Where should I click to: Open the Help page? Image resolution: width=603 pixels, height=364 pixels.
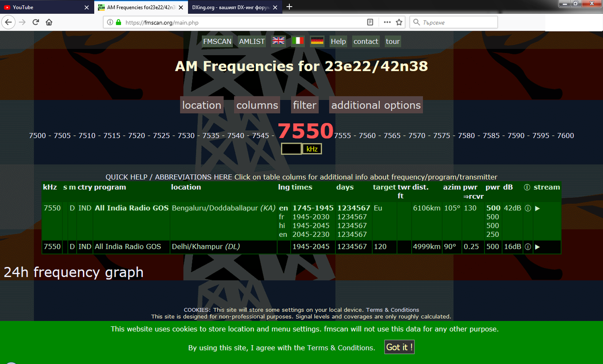point(338,41)
